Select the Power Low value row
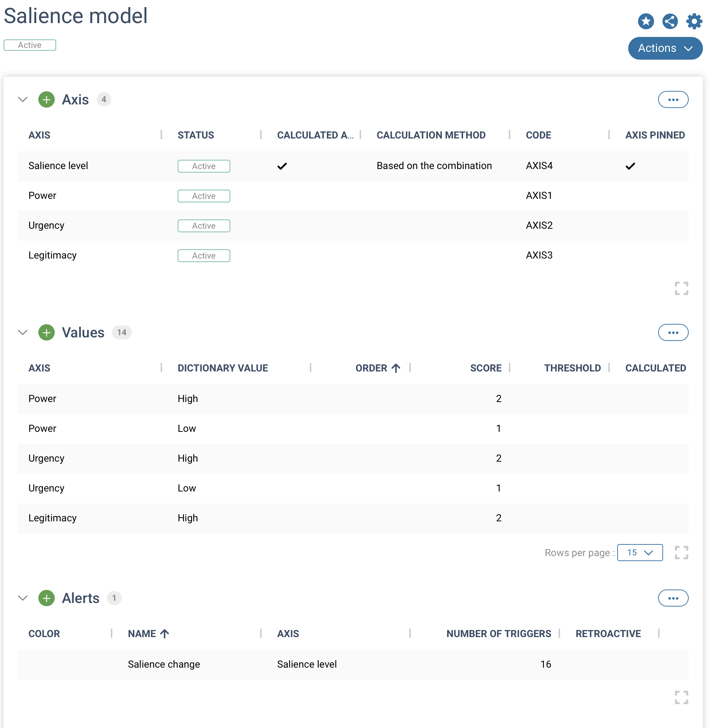 click(x=353, y=428)
